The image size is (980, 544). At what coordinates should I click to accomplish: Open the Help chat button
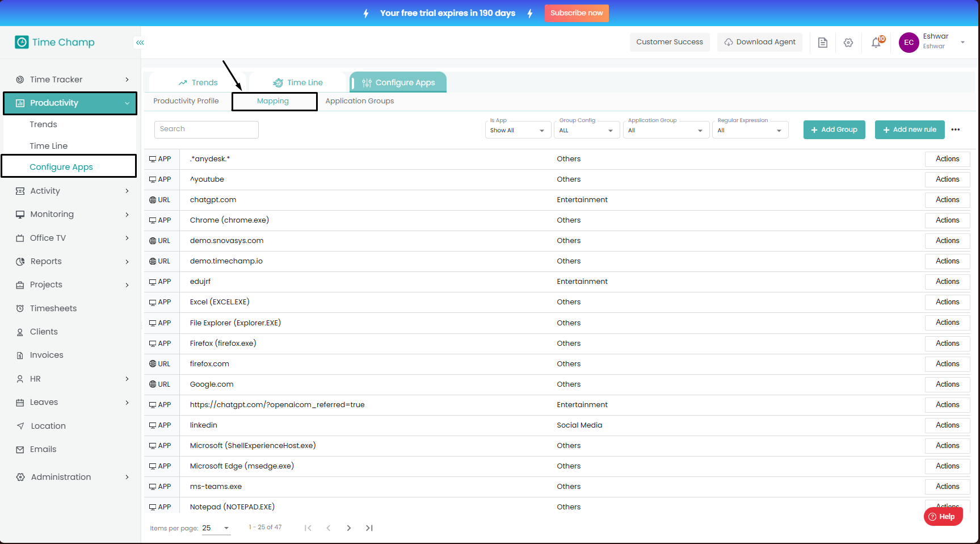pos(943,517)
